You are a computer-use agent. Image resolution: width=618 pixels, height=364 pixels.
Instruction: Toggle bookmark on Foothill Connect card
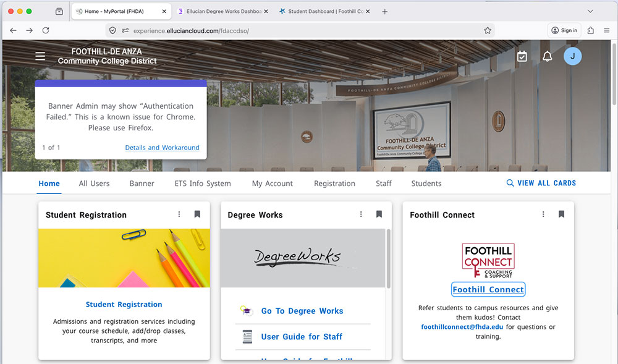tap(561, 214)
